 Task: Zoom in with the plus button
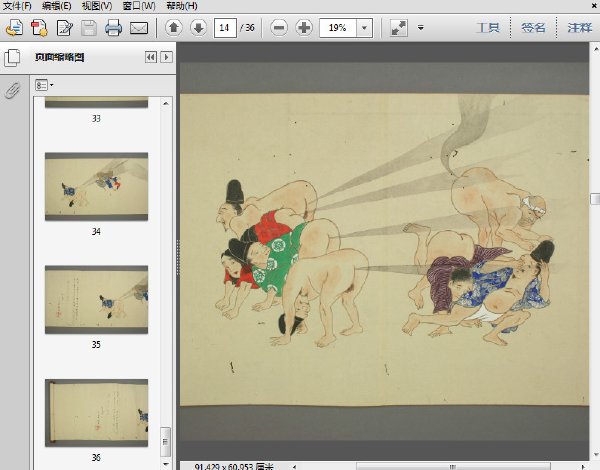pyautogui.click(x=304, y=28)
